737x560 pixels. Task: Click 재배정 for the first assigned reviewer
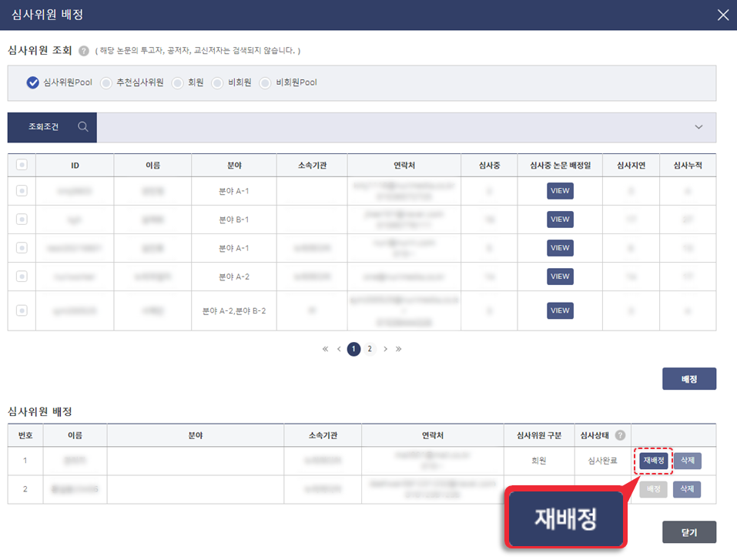[654, 461]
